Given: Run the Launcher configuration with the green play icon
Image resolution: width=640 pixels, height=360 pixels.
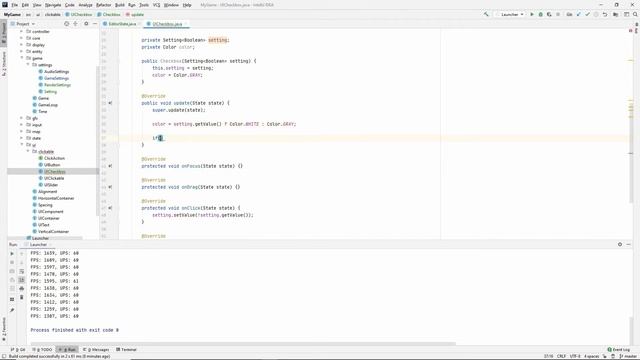Looking at the screenshot, I should [532, 14].
